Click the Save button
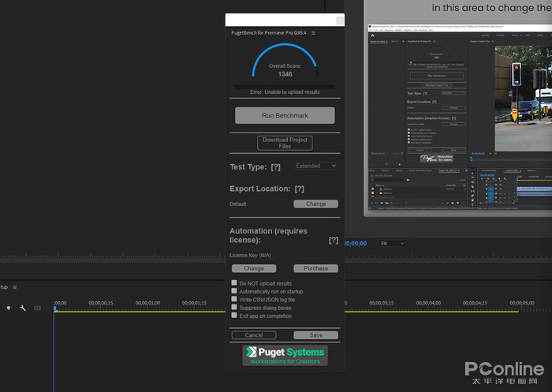552x392 pixels. 315,335
